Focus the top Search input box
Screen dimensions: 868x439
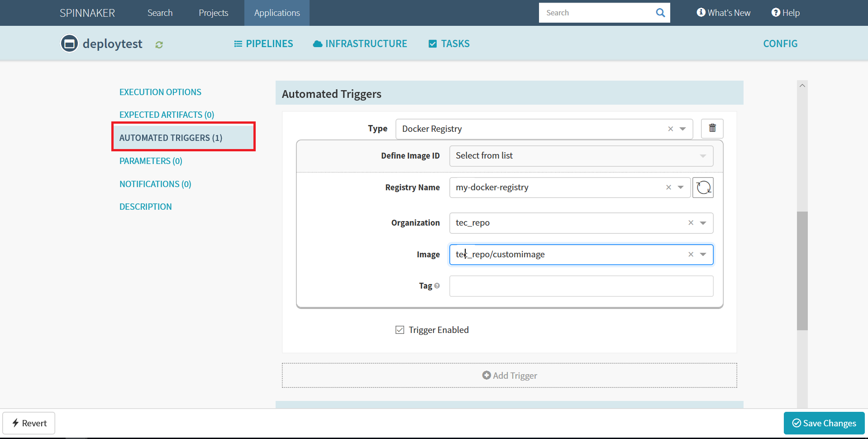pyautogui.click(x=595, y=13)
